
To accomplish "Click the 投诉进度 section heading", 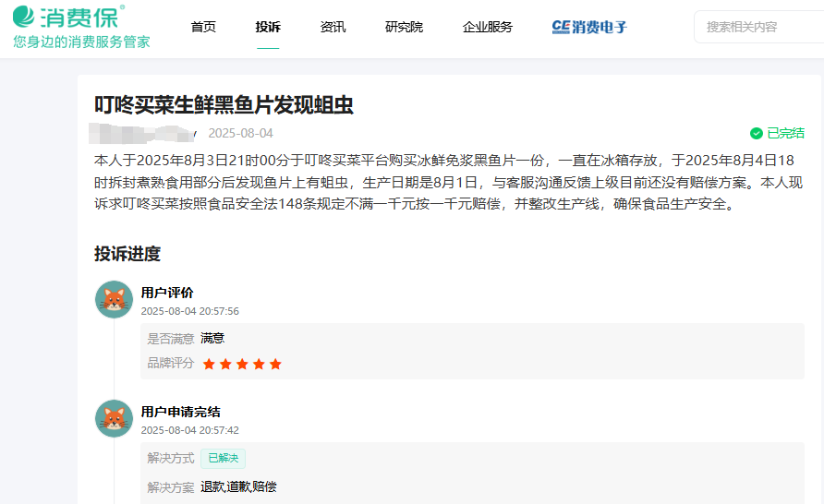I will coord(127,254).
